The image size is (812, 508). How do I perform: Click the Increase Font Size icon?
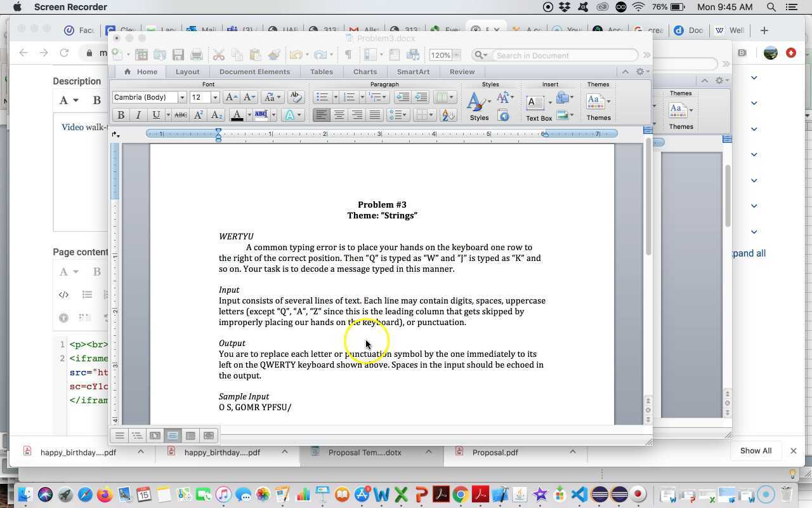tap(232, 97)
